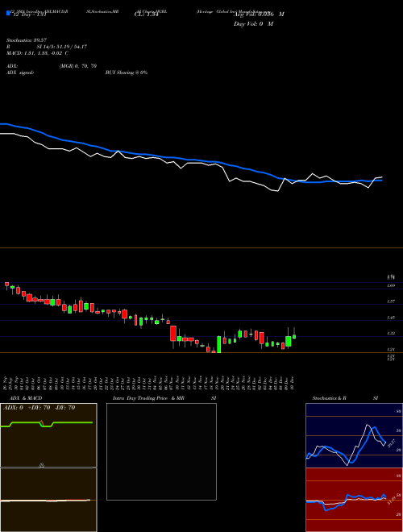Click the right end of the blue SMA line
The image size is (403, 532).
pyautogui.click(x=381, y=181)
